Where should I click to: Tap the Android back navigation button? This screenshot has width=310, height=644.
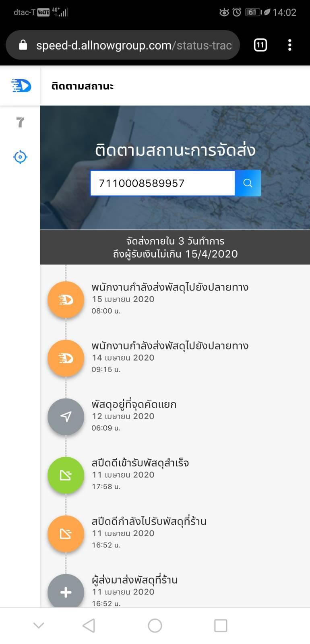(x=89, y=625)
